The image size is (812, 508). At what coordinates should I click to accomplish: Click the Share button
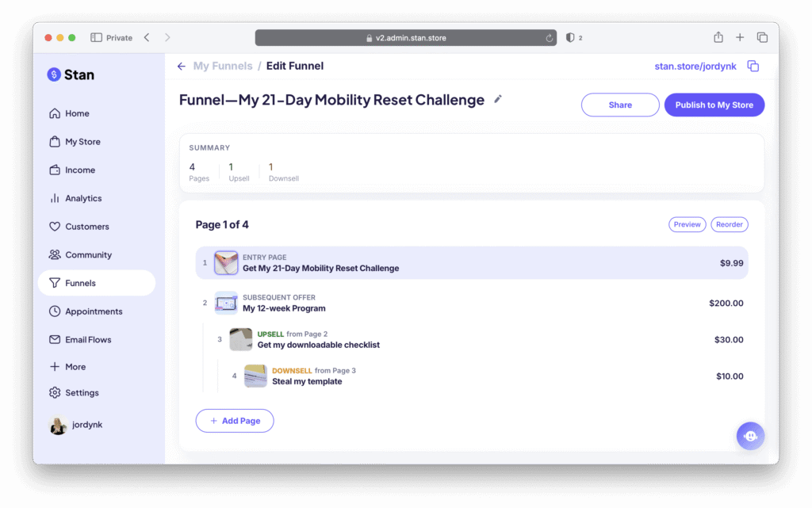pos(620,105)
